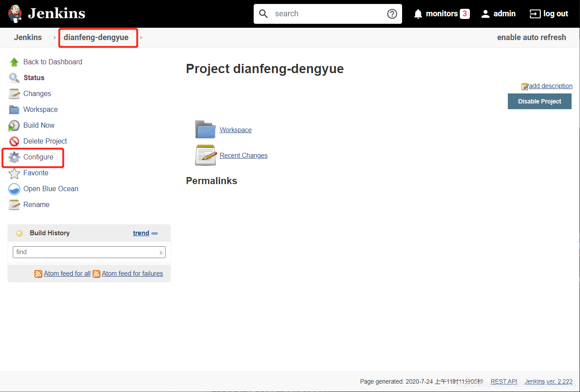This screenshot has height=392, width=580.
Task: Click the Build Now clock icon
Action: coord(14,126)
